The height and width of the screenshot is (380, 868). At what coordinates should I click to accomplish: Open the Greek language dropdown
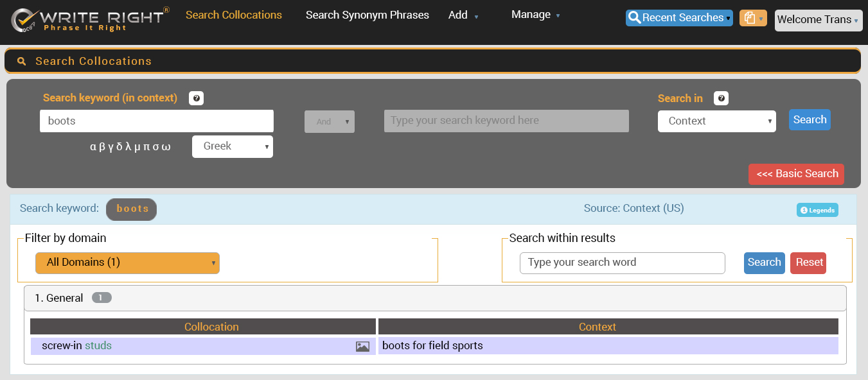pyautogui.click(x=233, y=146)
